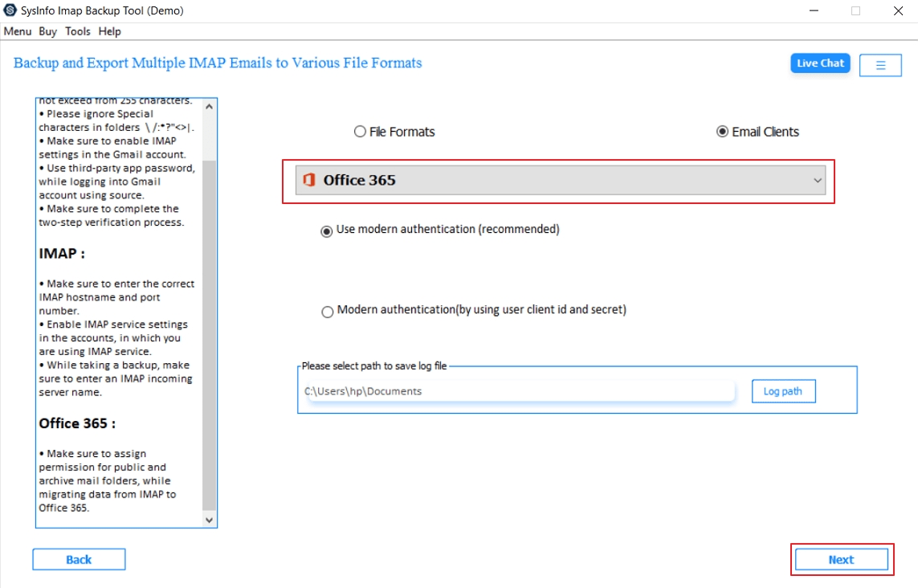Click the scroll up arrow in instructions panel
This screenshot has width=918, height=588.
pyautogui.click(x=209, y=107)
